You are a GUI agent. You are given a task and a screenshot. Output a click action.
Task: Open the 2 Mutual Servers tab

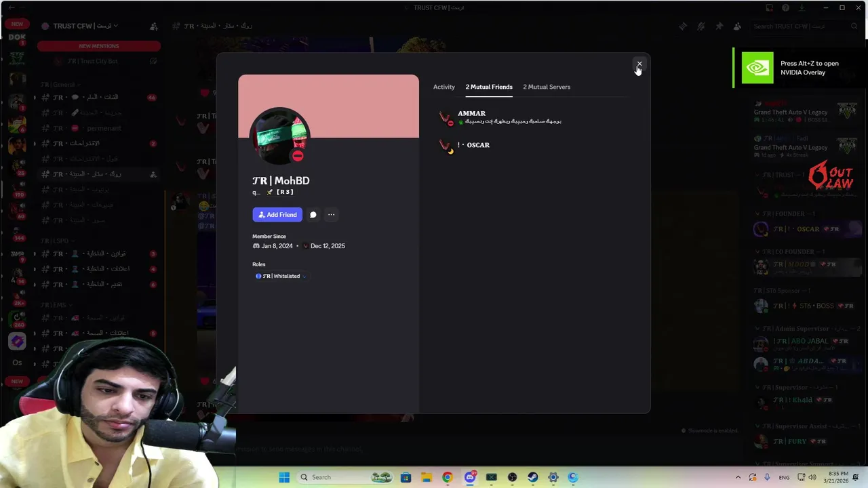[x=547, y=87]
